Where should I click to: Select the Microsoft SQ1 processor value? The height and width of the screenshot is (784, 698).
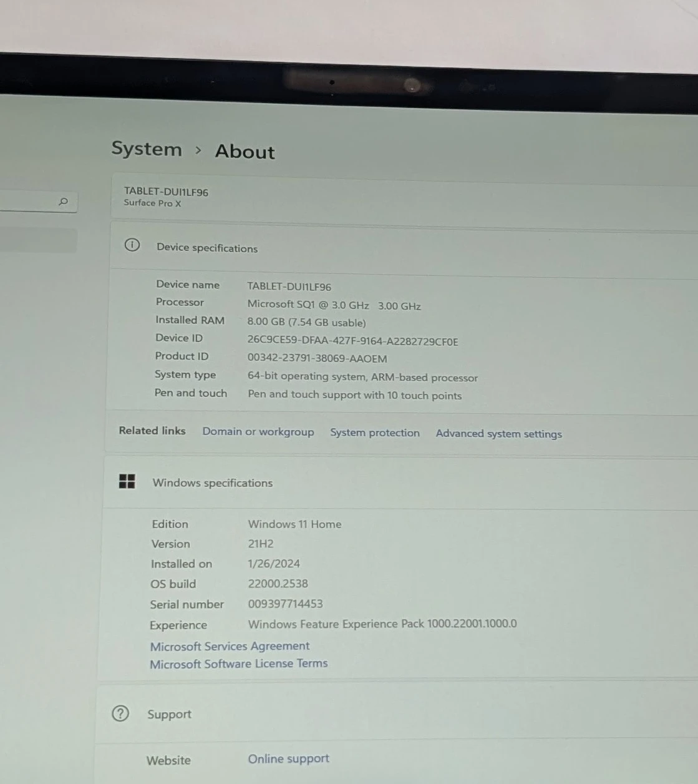tap(334, 305)
